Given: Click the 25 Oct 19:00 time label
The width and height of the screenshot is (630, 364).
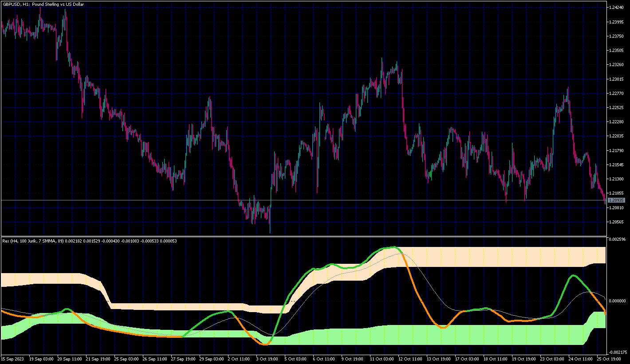Looking at the screenshot, I should click(609, 359).
